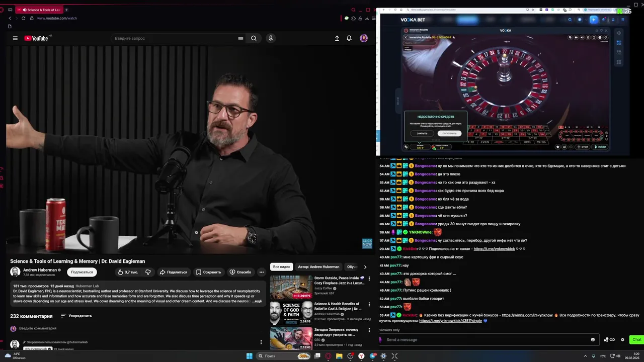Open Opera downloads icon
This screenshot has height=362, width=644.
pyautogui.click(x=367, y=18)
